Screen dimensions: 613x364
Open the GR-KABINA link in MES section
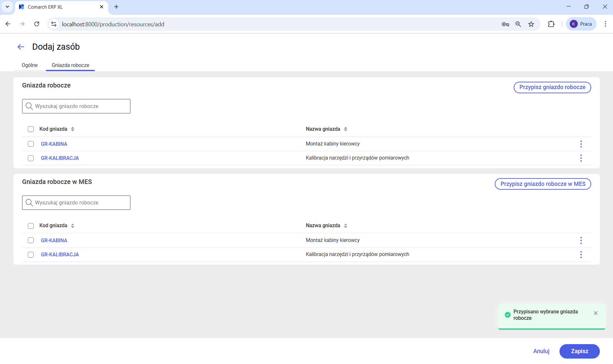coord(54,240)
